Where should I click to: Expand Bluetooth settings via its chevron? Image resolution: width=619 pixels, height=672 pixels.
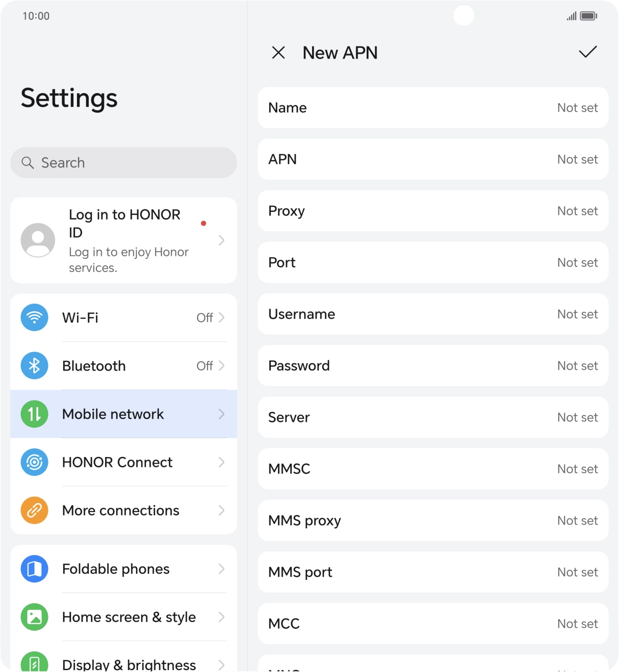[x=221, y=366]
